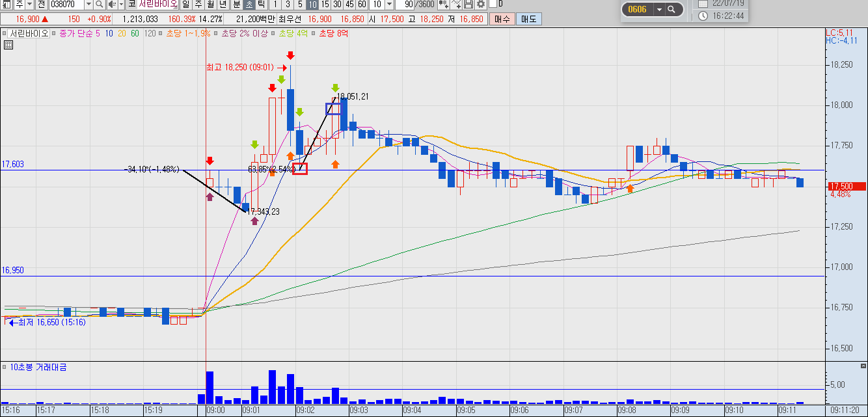868x417 pixels.
Task: Click the 0606 code in dark pill
Action: coord(638,9)
